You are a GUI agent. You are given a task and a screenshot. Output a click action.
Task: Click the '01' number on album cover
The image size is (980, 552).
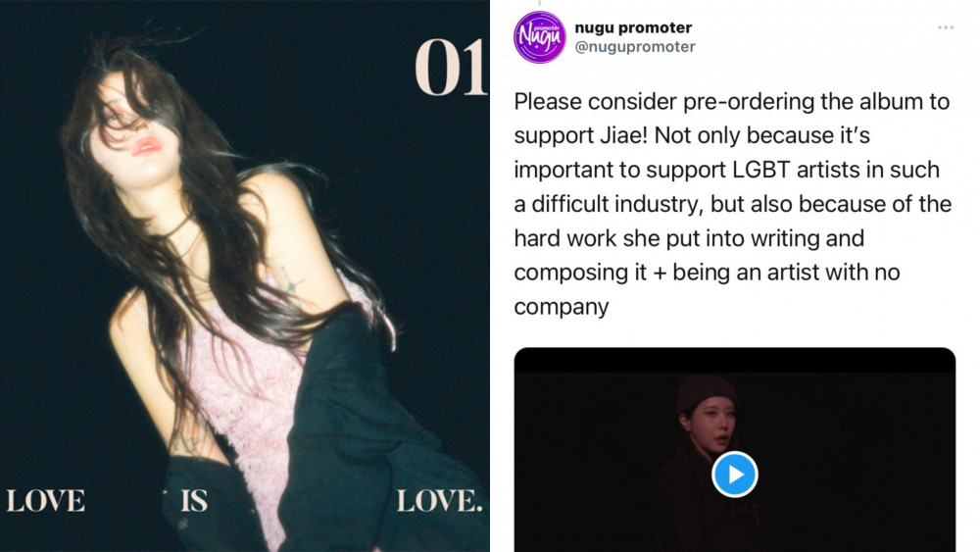451,67
